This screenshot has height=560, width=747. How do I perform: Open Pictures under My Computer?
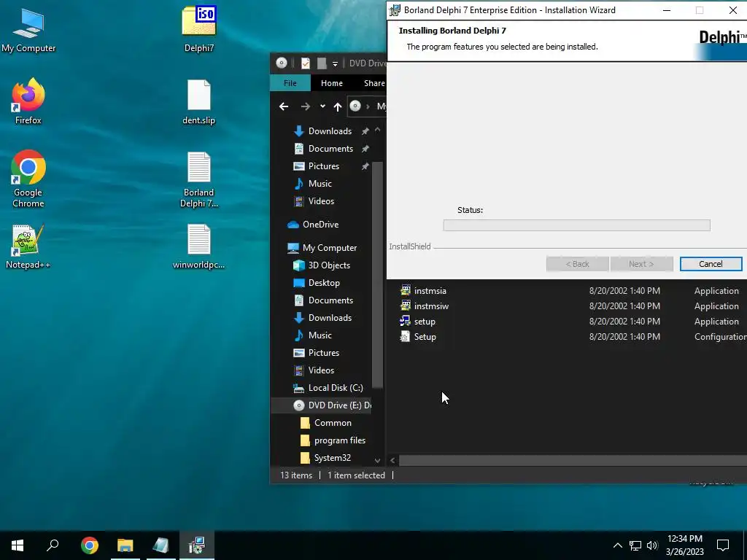[323, 353]
